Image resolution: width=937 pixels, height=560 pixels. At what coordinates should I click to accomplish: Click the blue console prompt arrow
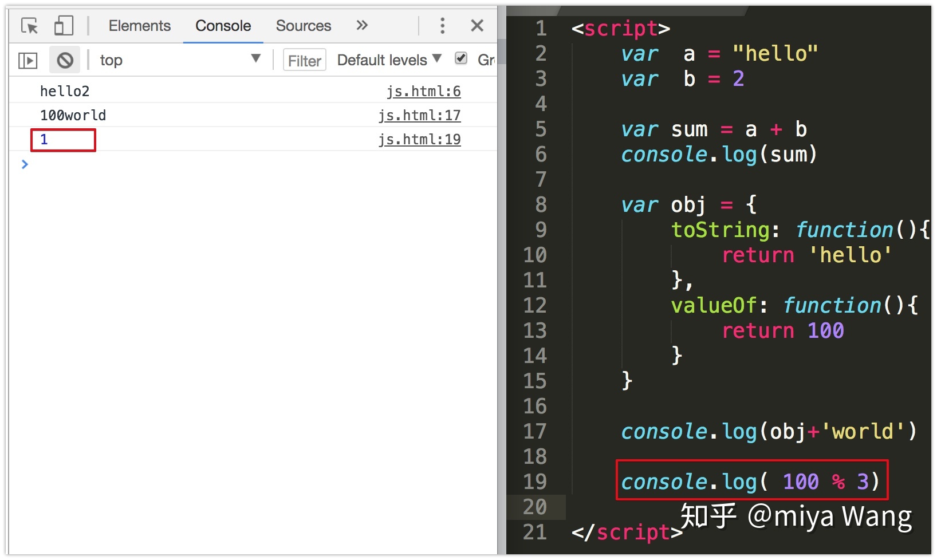24,164
